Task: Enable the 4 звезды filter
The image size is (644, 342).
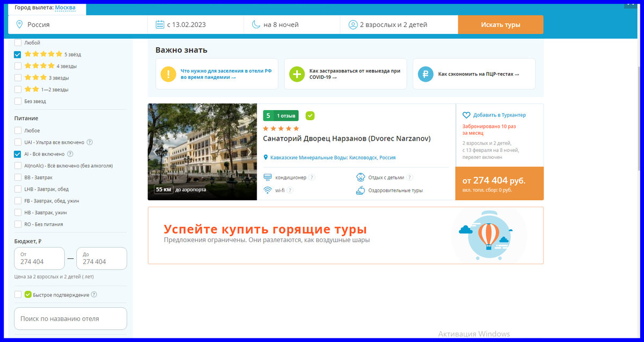Action: (18, 66)
